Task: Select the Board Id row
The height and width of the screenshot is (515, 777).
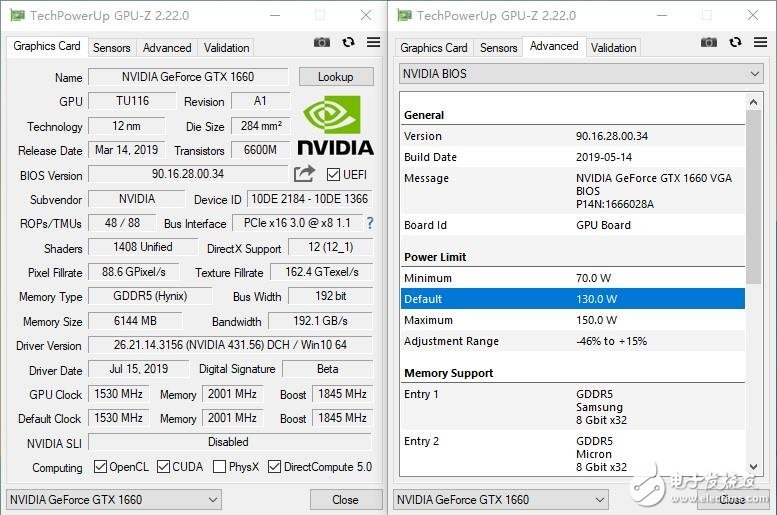Action: point(572,225)
